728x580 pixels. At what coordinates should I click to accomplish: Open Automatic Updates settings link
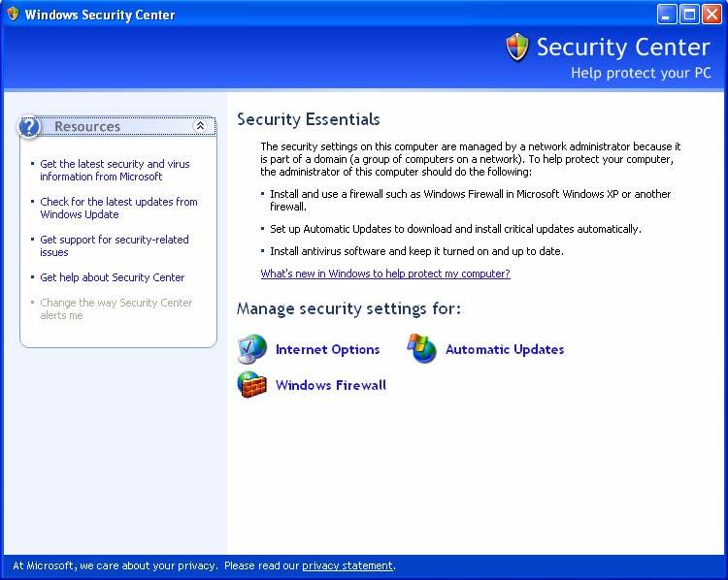pyautogui.click(x=505, y=349)
